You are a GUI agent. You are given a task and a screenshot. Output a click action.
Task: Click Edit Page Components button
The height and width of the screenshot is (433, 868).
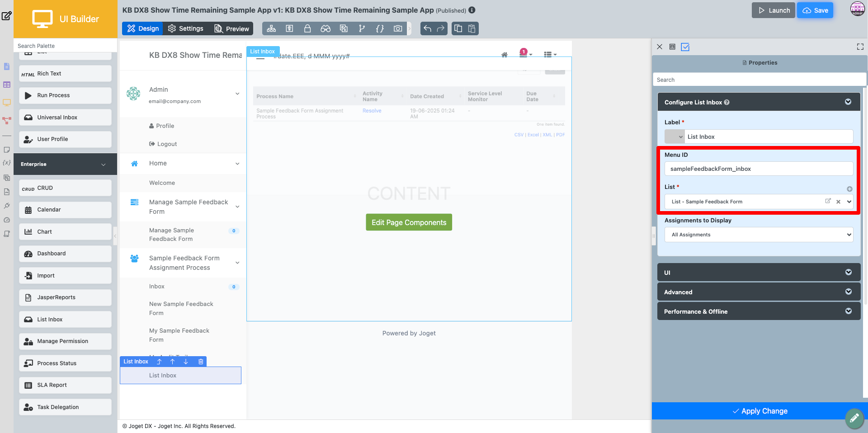(409, 222)
